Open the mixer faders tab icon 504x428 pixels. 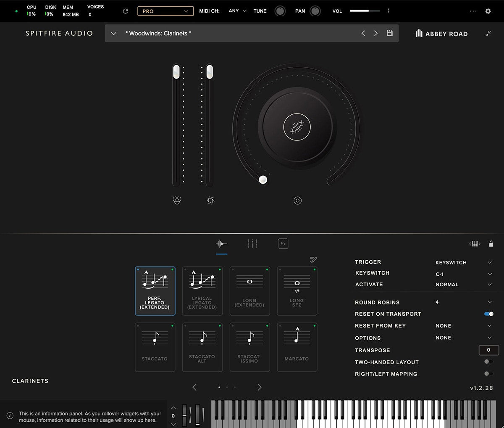point(252,243)
